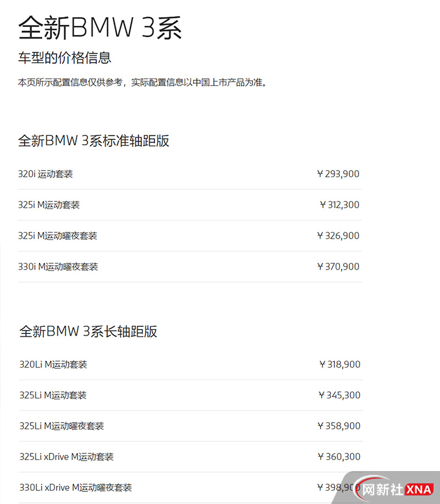Screen dimensions: 440x504
Task: Select the 全新BMW 3系长轴距版 section heading
Action: click(88, 331)
